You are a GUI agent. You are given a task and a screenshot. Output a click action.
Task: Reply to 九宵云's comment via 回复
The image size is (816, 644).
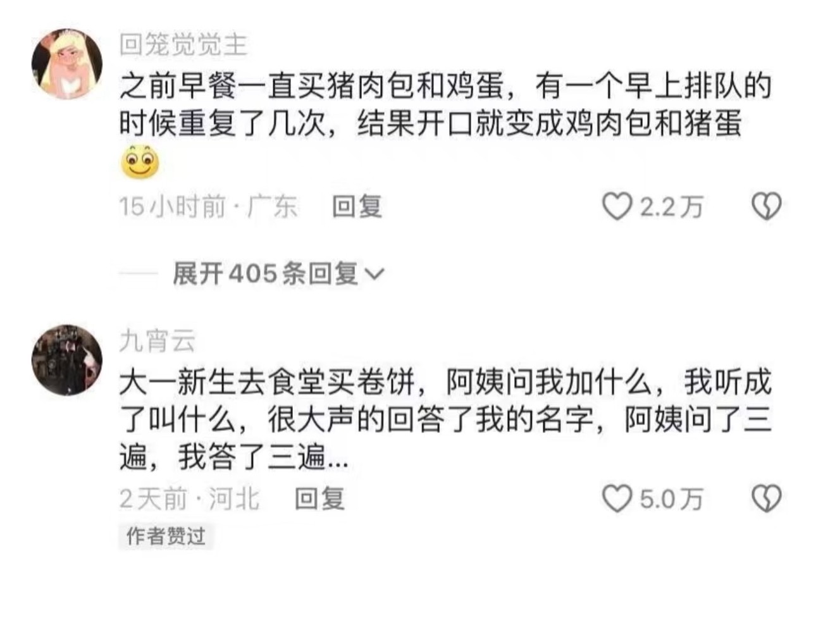320,499
